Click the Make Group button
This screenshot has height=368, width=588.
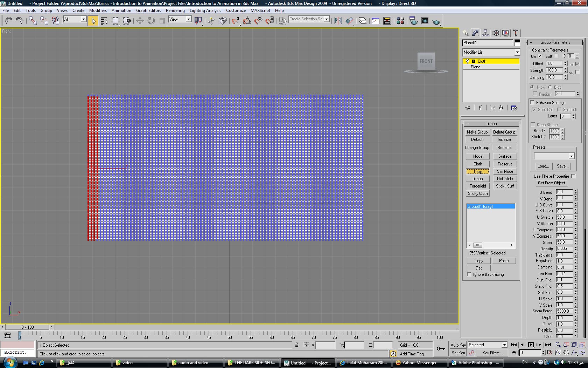(x=477, y=132)
